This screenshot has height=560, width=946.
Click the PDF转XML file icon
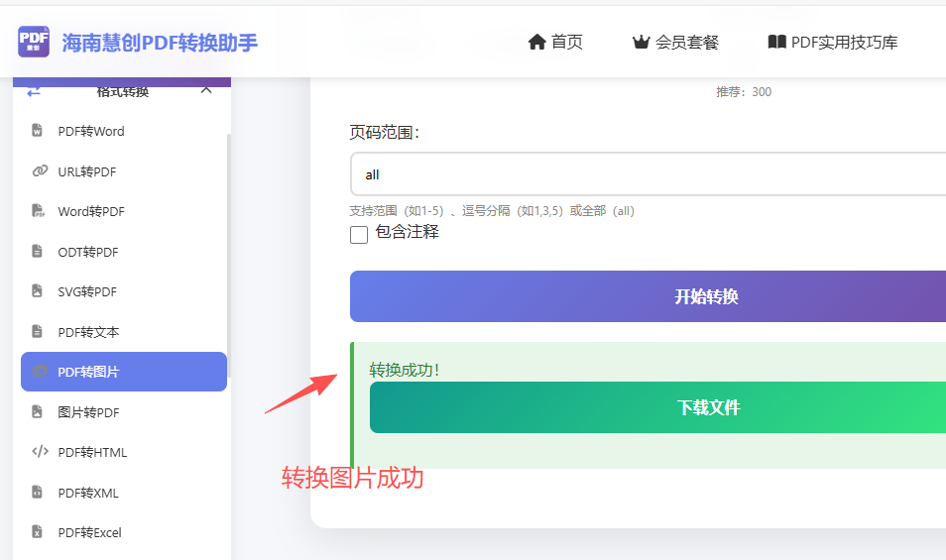(37, 492)
